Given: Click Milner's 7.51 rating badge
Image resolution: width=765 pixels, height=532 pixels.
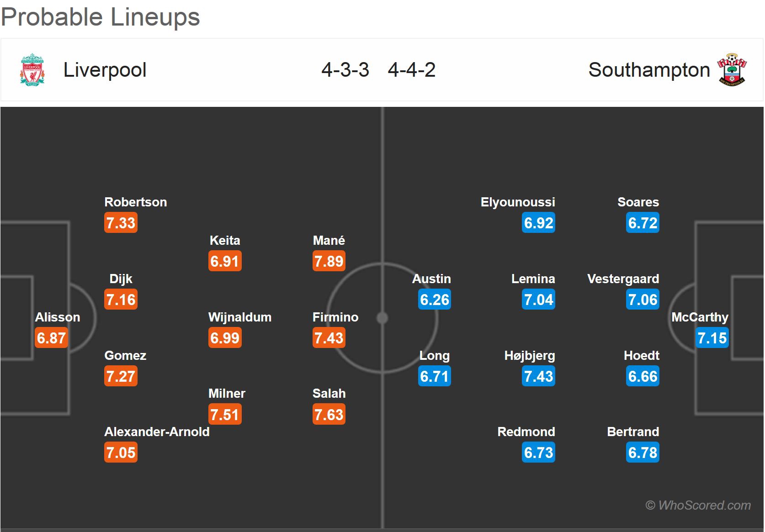Looking at the screenshot, I should point(224,415).
